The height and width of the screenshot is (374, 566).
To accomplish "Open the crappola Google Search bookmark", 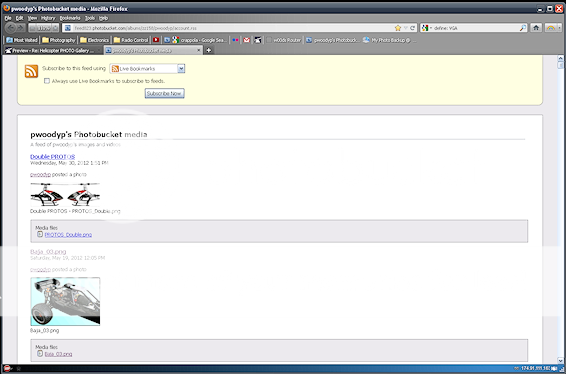I will point(200,40).
